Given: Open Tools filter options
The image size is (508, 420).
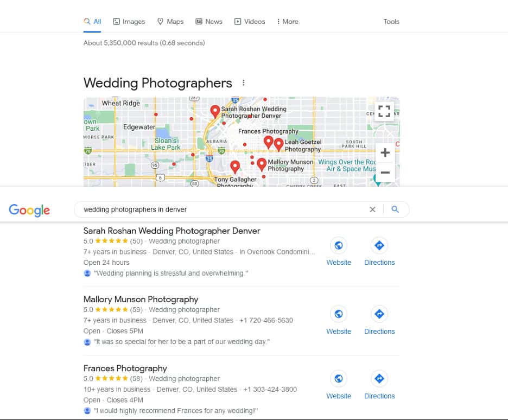Looking at the screenshot, I should point(391,22).
